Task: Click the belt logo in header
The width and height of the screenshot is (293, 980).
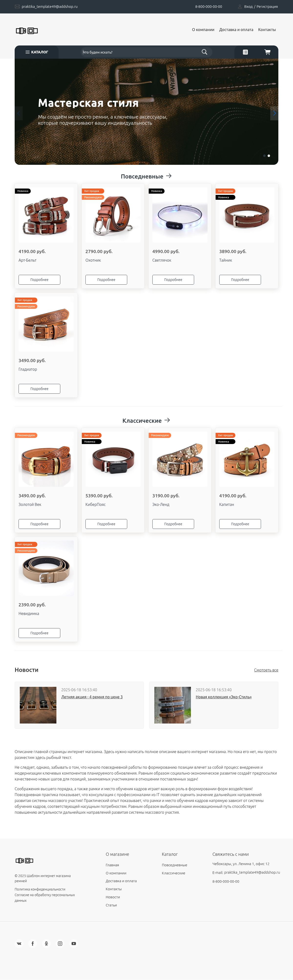Action: pos(27,30)
